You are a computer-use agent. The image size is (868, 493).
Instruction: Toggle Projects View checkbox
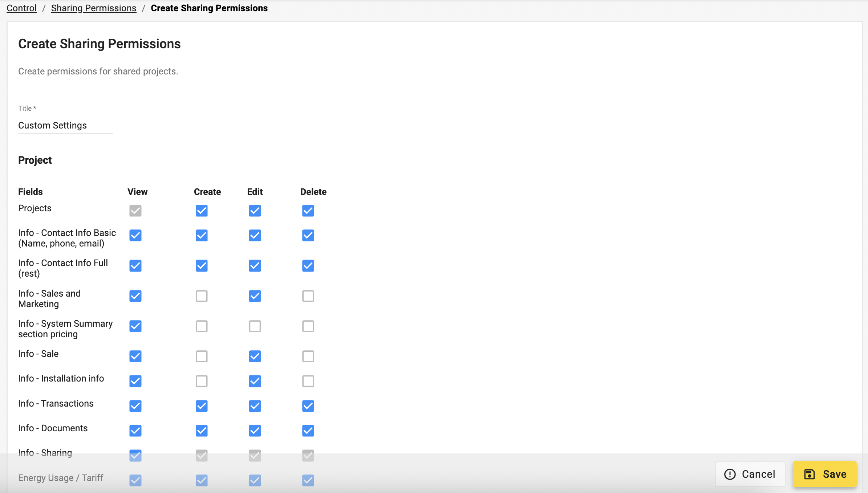135,211
